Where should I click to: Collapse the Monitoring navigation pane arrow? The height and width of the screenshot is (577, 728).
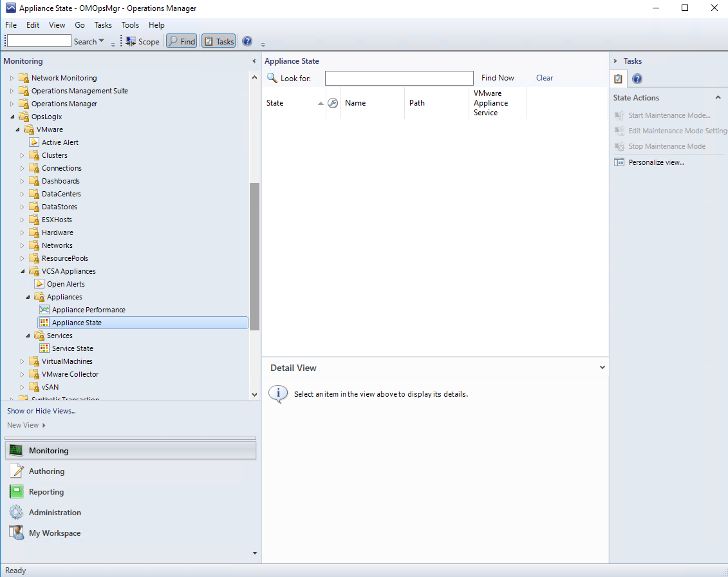point(254,61)
